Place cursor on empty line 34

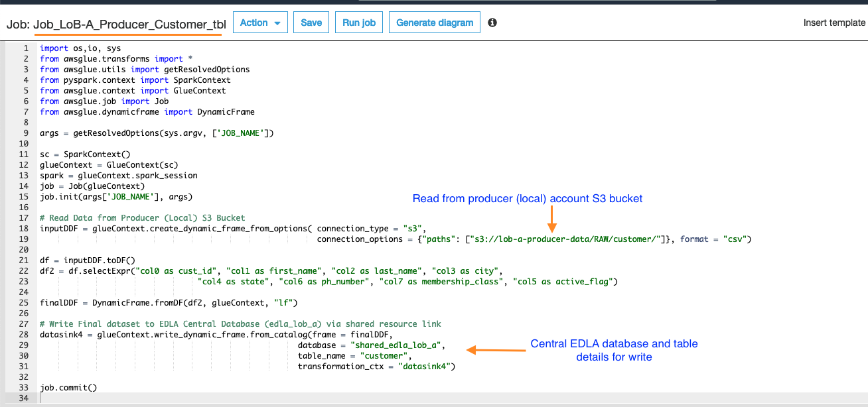pos(451,398)
